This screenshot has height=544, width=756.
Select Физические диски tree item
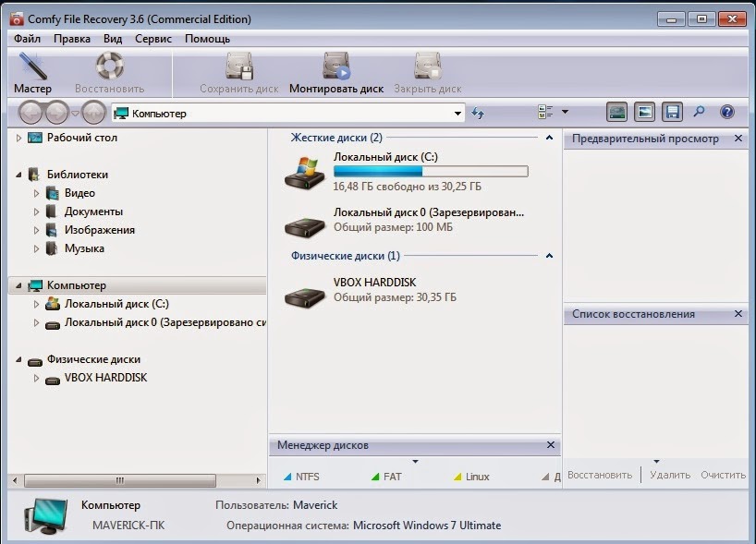pyautogui.click(x=93, y=359)
